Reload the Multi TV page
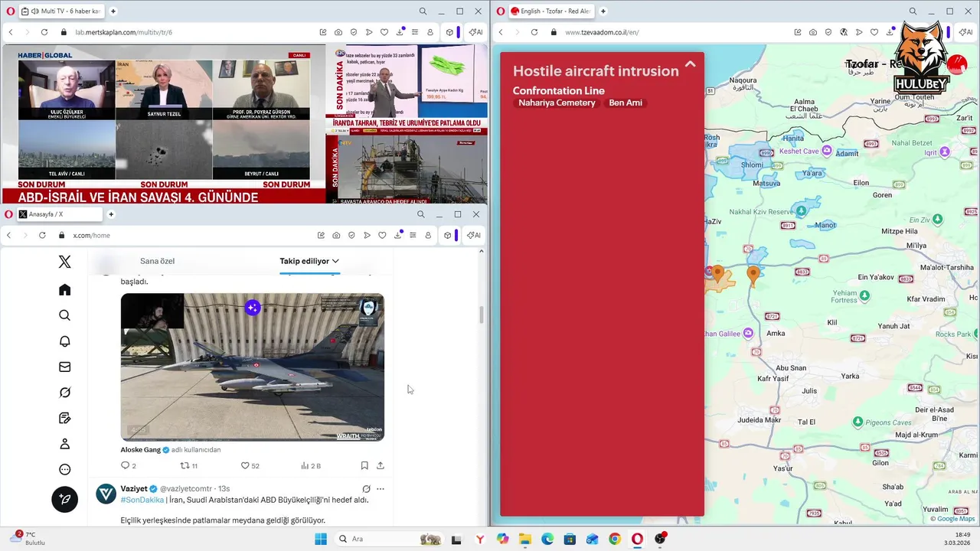Viewport: 980px width, 551px height. (x=44, y=32)
